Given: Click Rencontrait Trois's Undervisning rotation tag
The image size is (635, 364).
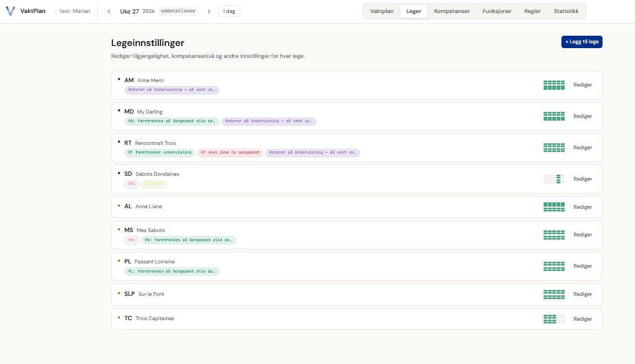Looking at the screenshot, I should pyautogui.click(x=313, y=153).
